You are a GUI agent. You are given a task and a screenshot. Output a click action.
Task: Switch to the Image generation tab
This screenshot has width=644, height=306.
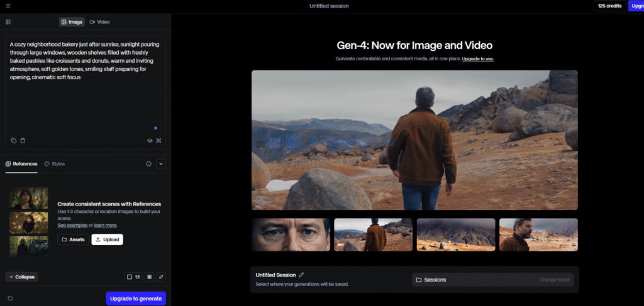tap(72, 22)
